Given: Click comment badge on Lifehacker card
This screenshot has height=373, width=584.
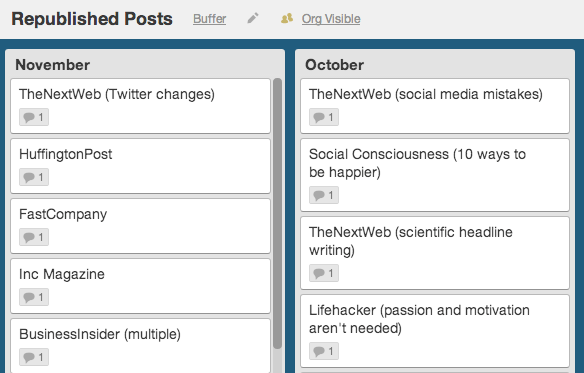Looking at the screenshot, I should pyautogui.click(x=324, y=351).
